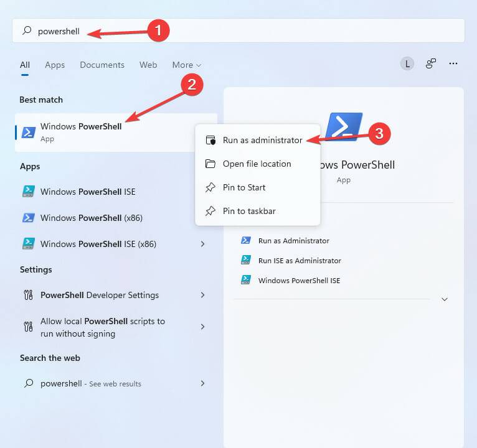Click Windows PowerShell ISE in details pane

pos(299,281)
